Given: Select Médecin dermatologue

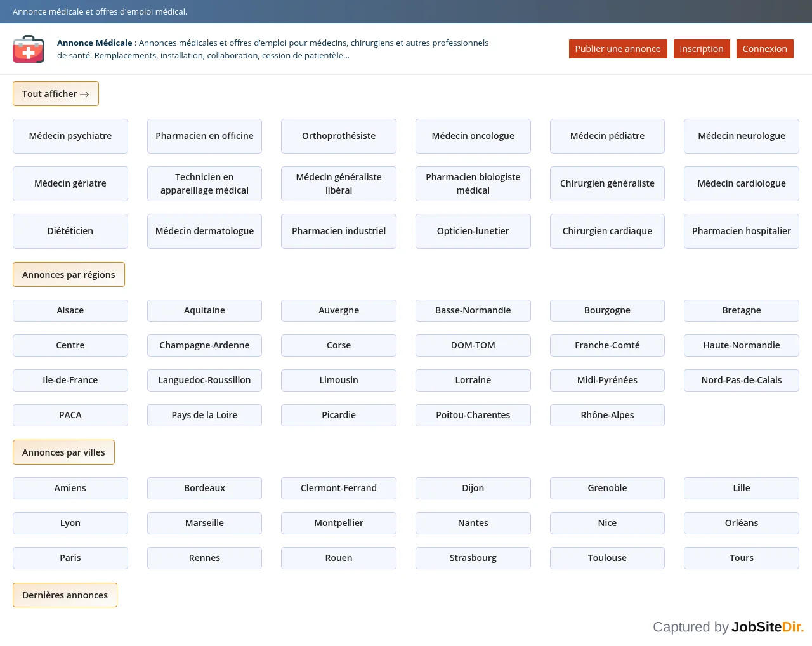Looking at the screenshot, I should (204, 231).
